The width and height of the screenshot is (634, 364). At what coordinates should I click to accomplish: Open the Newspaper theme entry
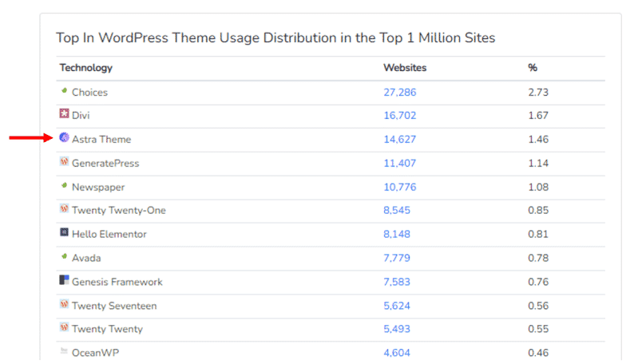tap(98, 187)
